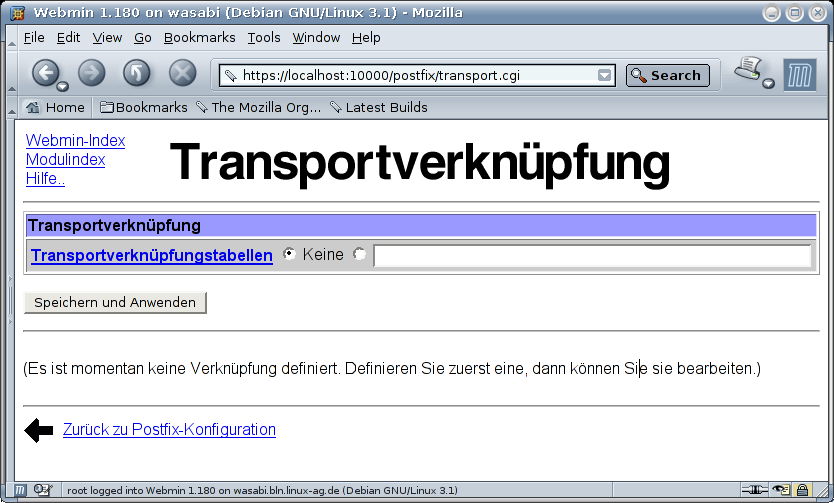Expand the URL bar history dropdown
This screenshot has height=503, width=834.
pyautogui.click(x=604, y=76)
